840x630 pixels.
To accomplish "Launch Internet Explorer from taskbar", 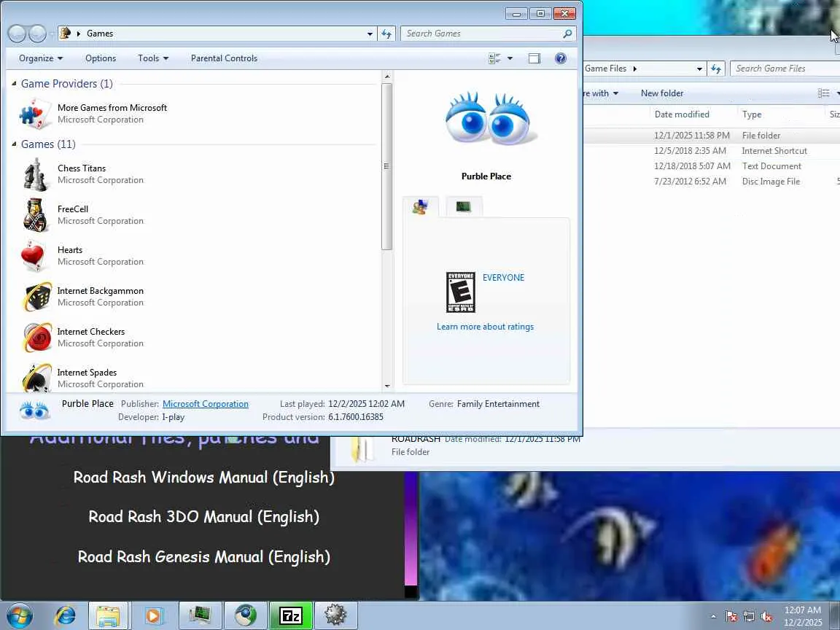I will tap(66, 616).
